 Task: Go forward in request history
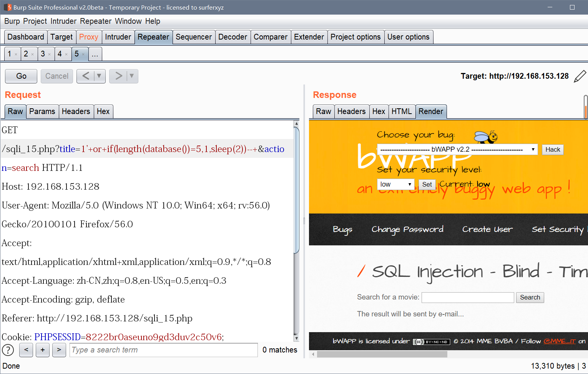pyautogui.click(x=118, y=76)
